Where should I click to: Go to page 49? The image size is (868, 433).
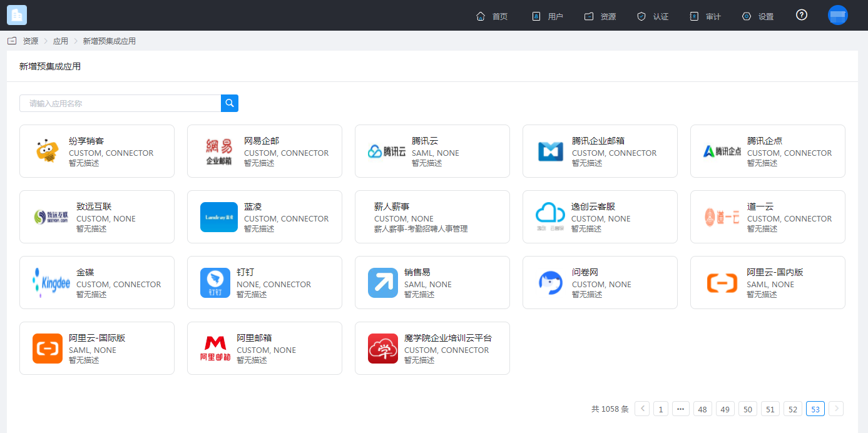[x=725, y=409]
